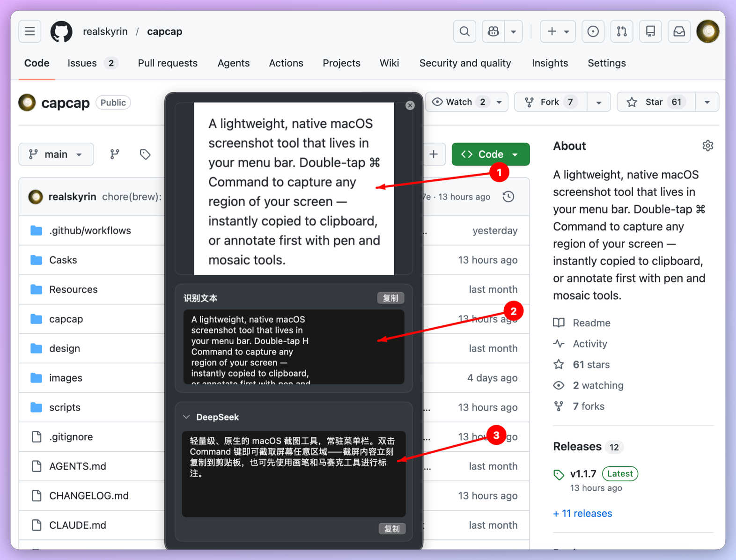Expand the Watch options dropdown arrow
The width and height of the screenshot is (736, 560).
coord(499,102)
